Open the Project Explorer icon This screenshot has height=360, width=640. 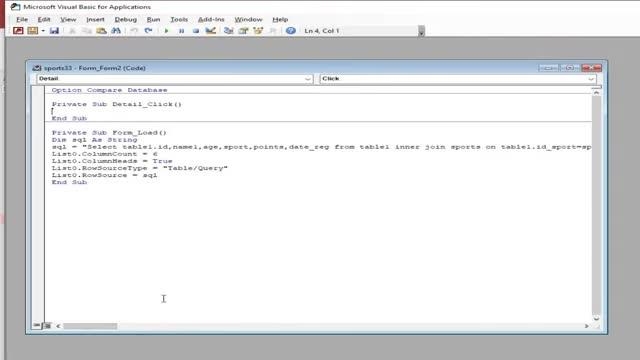click(229, 31)
